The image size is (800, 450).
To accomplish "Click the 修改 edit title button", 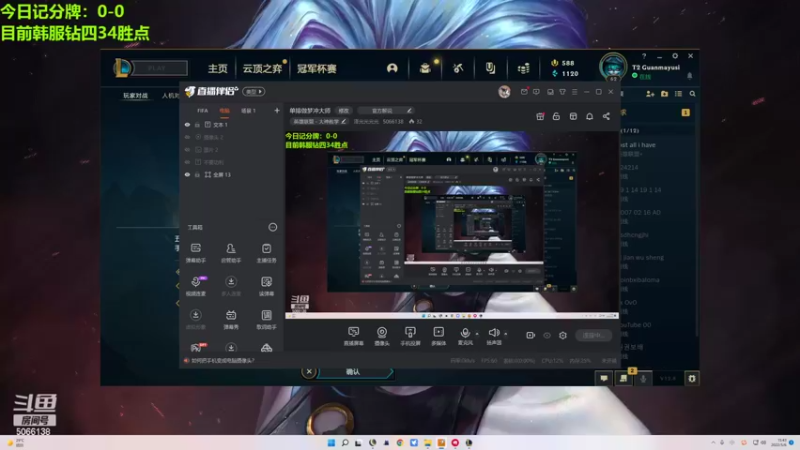I will click(344, 111).
